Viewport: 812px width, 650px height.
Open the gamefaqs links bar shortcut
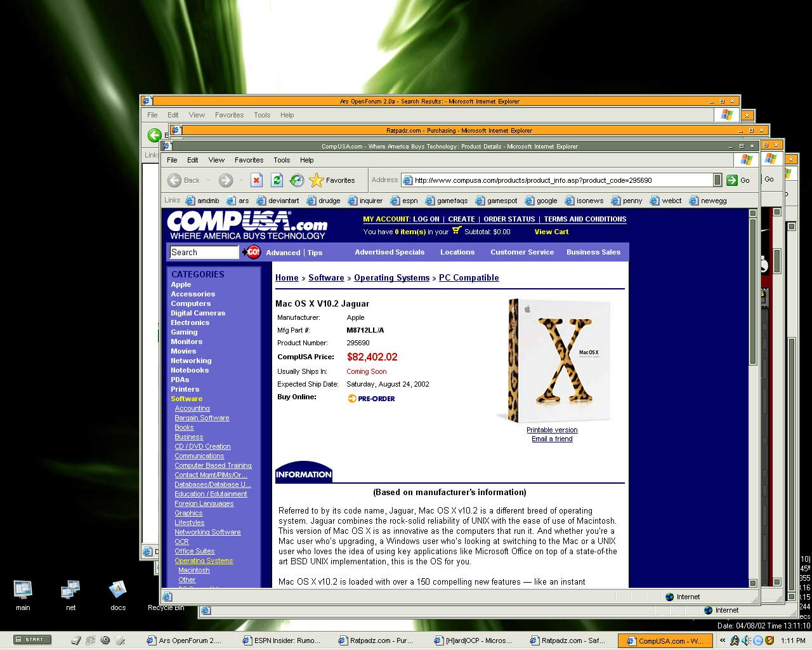447,201
